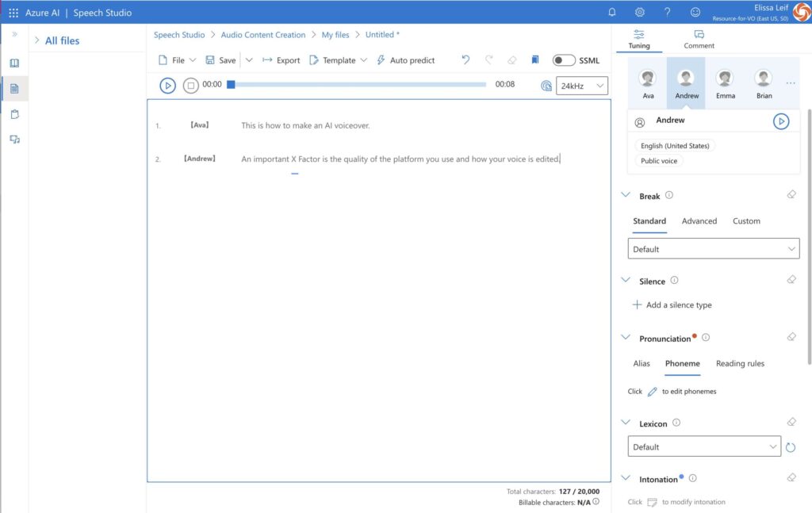Collapse the Silence section
The width and height of the screenshot is (812, 513).
(x=625, y=281)
